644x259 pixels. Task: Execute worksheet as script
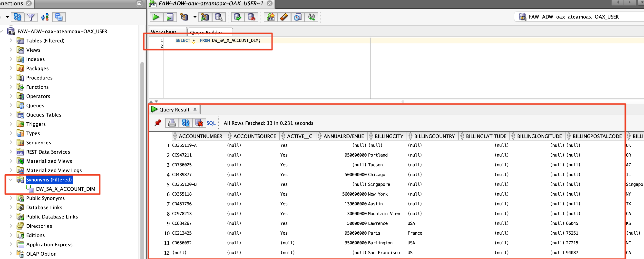(170, 17)
